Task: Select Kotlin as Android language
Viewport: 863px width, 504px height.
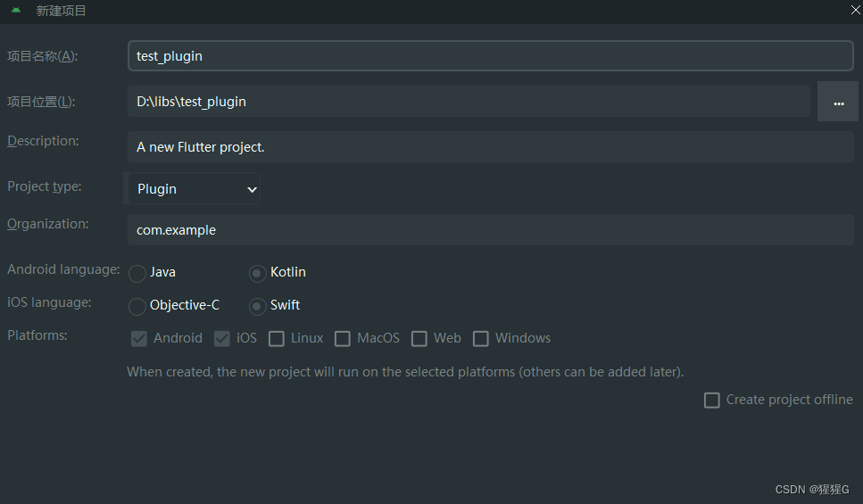Action: [x=257, y=273]
